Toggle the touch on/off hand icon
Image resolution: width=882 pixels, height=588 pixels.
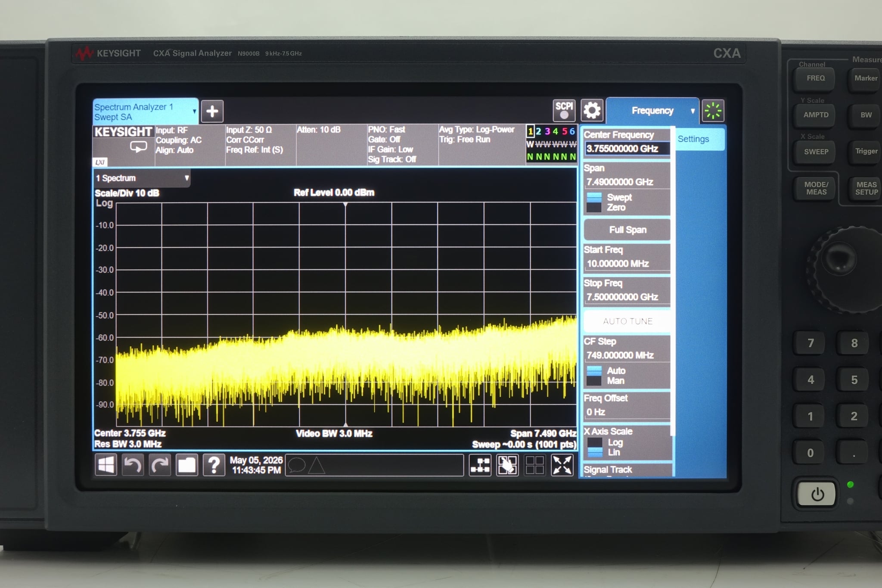507,465
